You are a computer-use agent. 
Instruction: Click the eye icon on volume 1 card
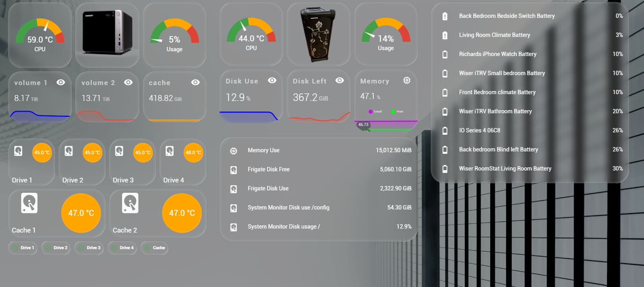61,82
